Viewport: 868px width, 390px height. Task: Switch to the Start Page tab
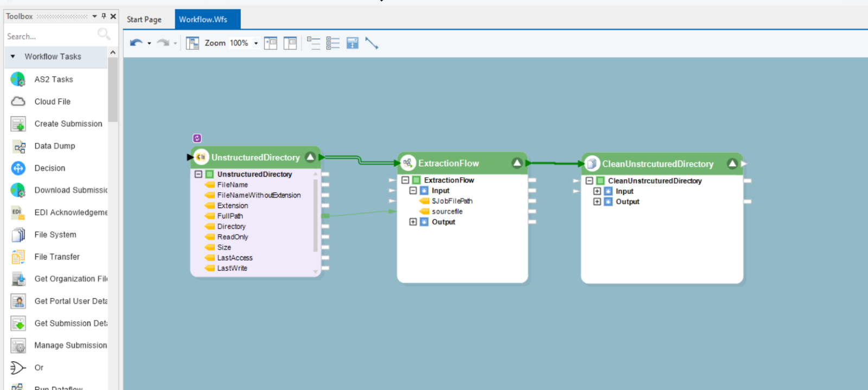(144, 20)
